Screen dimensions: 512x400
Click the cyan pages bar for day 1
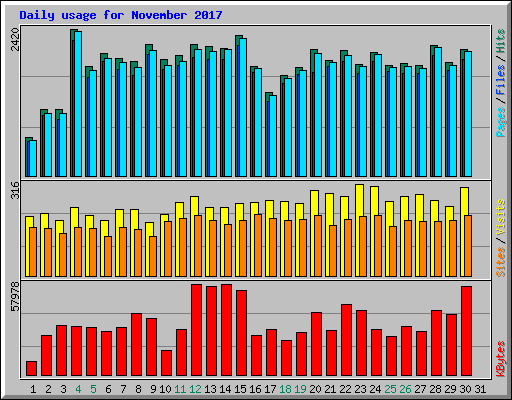[33, 159]
